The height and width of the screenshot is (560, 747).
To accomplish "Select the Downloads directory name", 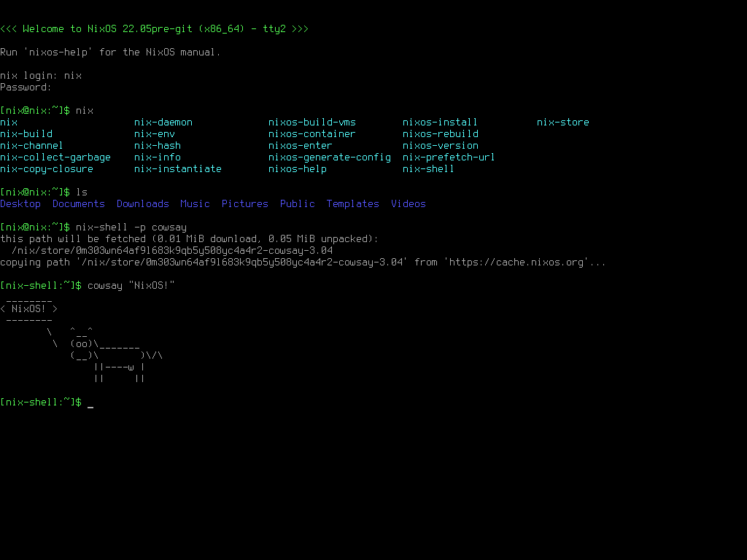I will click(143, 204).
